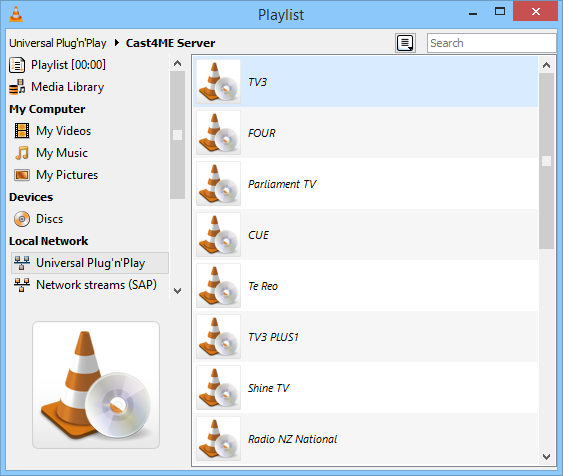Click the Discs icon under Devices
563x476 pixels.
click(22, 219)
